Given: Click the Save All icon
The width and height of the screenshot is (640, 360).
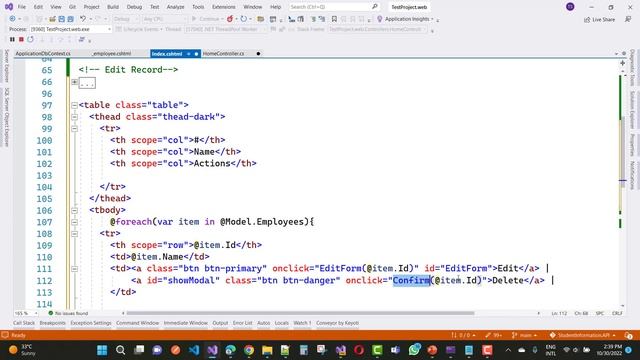Looking at the screenshot, I should click(x=70, y=19).
